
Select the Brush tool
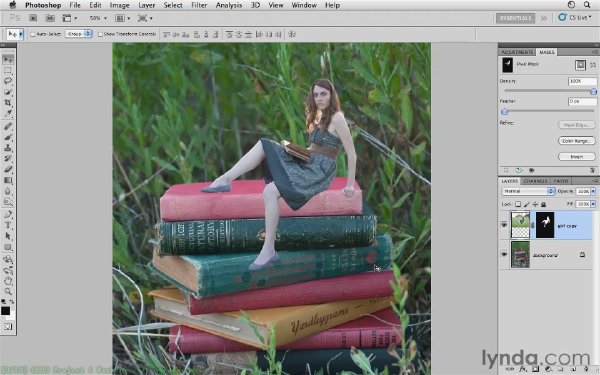(x=8, y=137)
